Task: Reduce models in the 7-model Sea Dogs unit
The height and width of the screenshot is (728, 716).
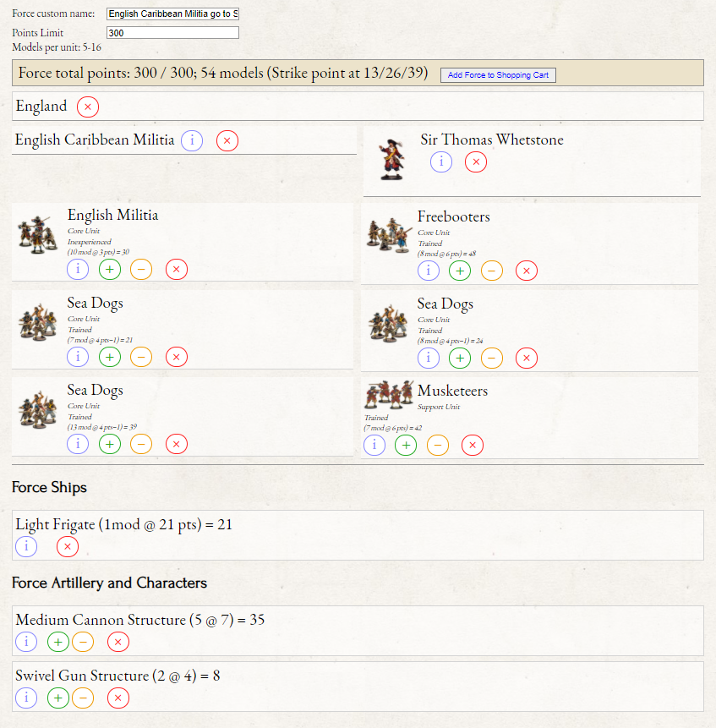Action: click(141, 357)
